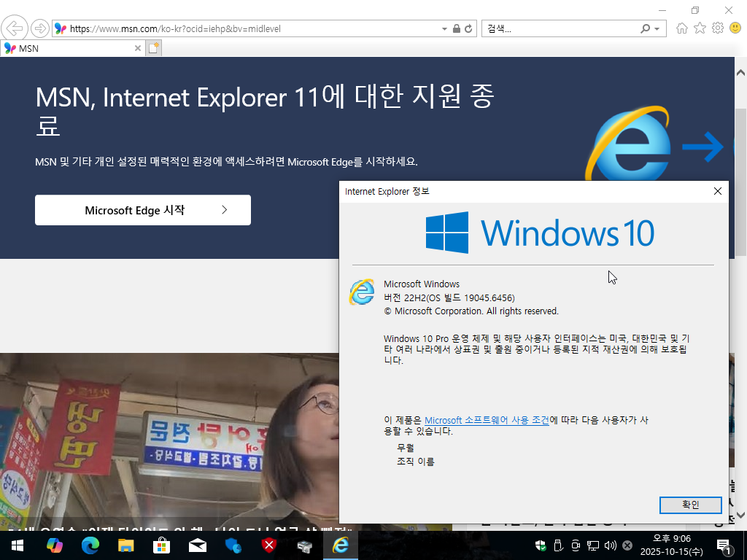
Task: Go to Home via the house icon
Action: 682,28
